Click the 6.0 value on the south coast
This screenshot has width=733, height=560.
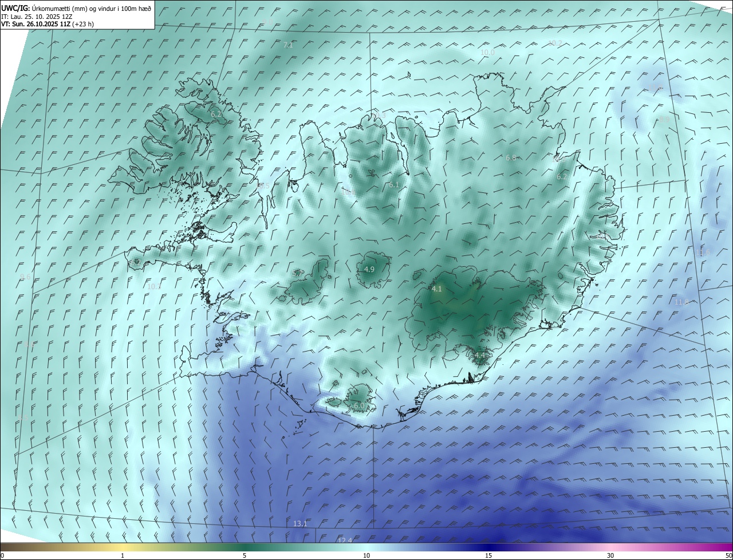(x=359, y=405)
